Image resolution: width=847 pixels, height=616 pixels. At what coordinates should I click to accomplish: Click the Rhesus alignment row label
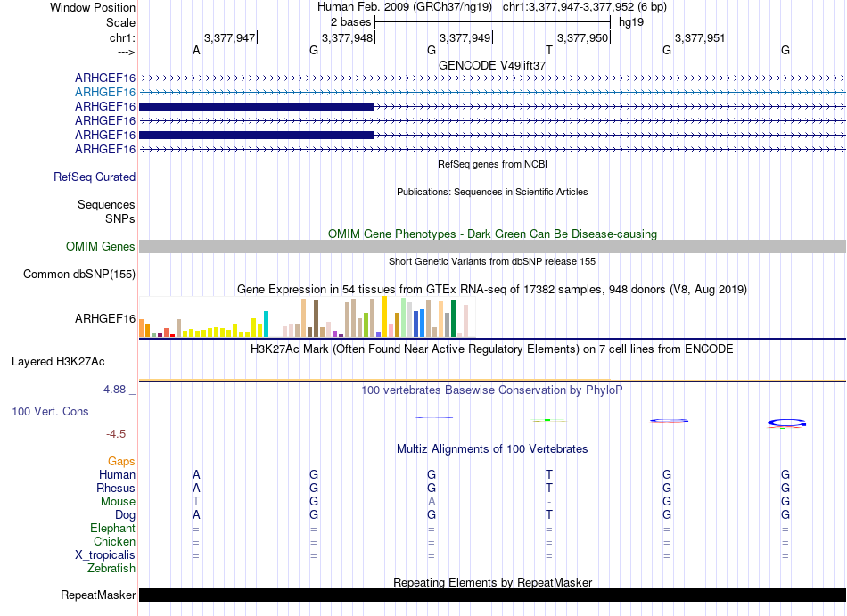(116, 488)
